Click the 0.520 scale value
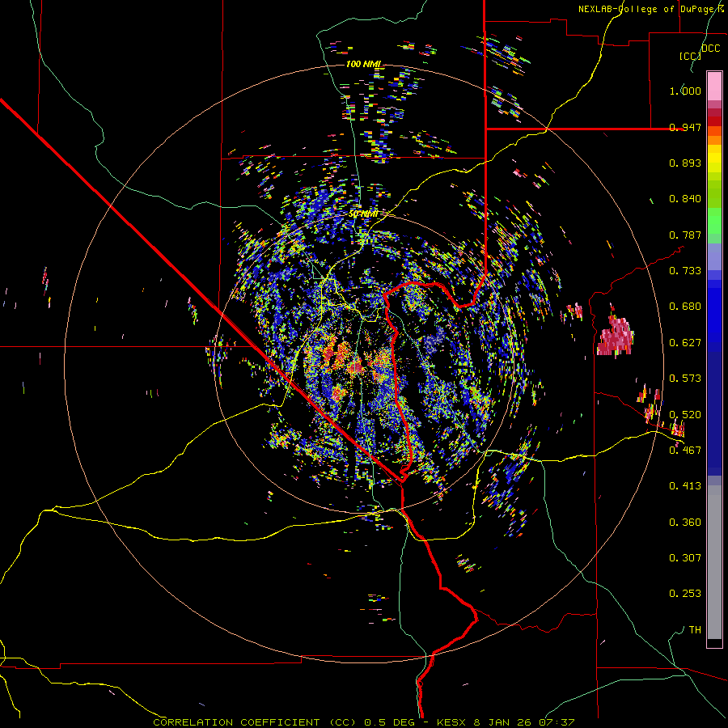Screen dimensions: 728x728 (685, 414)
